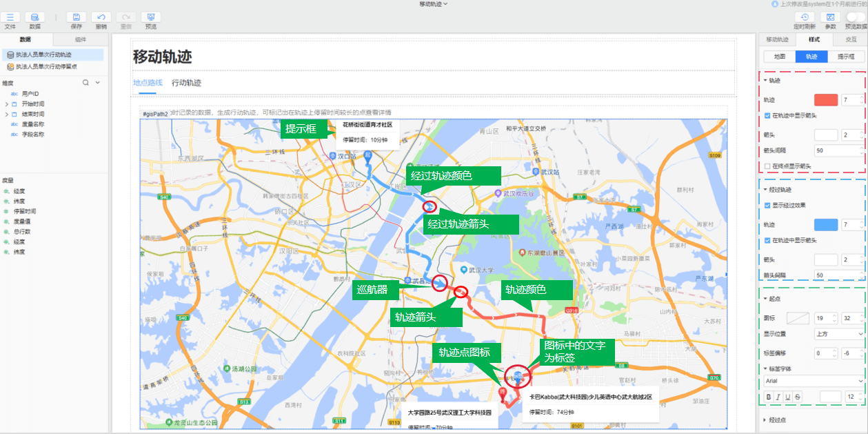The image size is (868, 434).
Task: Expand the 开始时间 dimension tree node
Action: 6,103
